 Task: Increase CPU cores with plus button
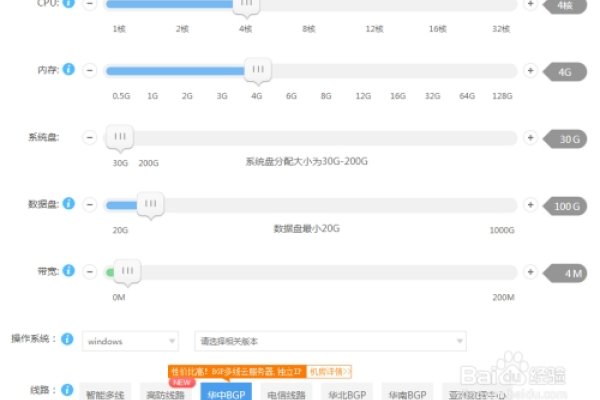coord(530,4)
